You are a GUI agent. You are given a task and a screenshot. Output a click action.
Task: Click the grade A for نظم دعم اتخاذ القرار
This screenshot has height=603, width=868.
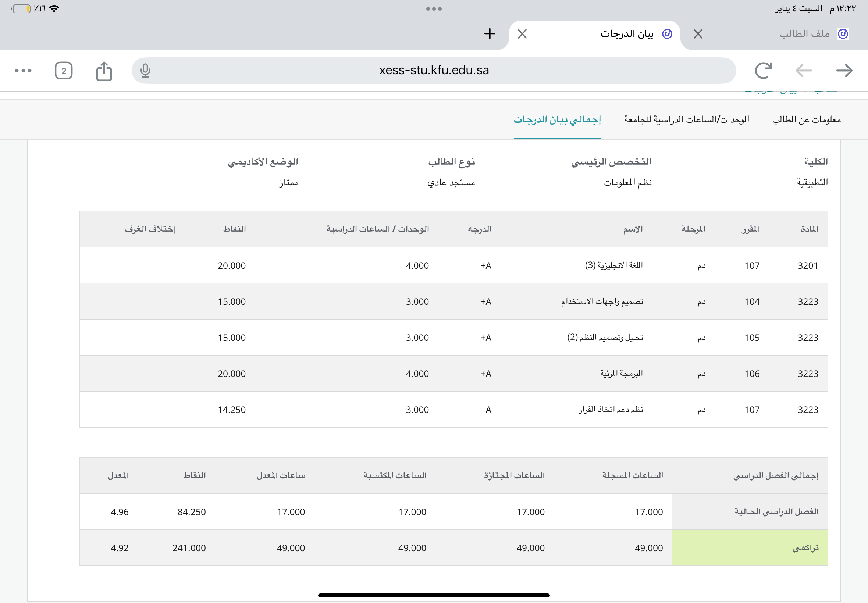488,410
